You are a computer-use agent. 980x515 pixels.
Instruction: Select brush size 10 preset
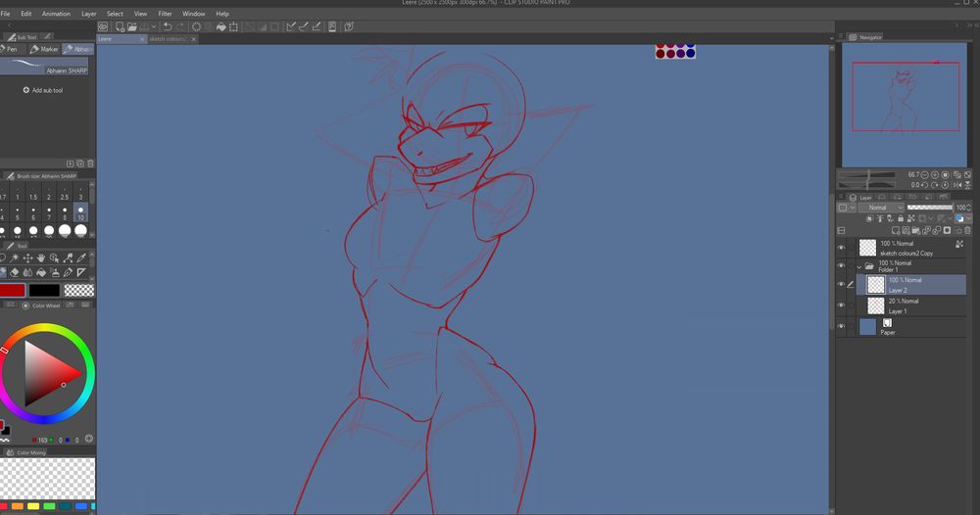80,213
